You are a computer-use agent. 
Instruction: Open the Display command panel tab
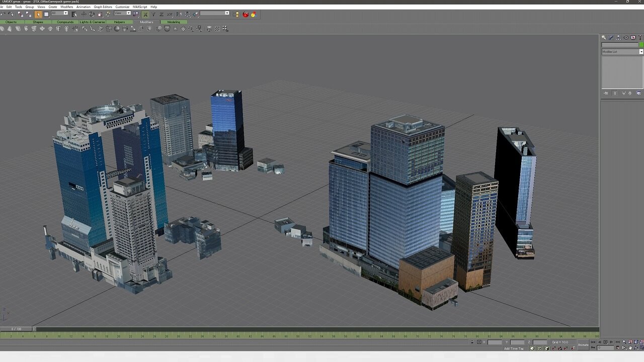633,38
